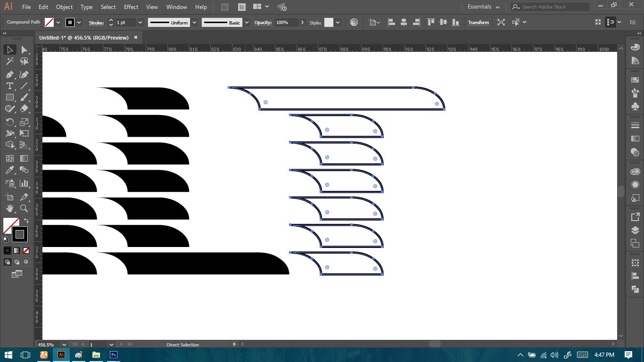
Task: Open the Effect menu
Action: (x=131, y=7)
